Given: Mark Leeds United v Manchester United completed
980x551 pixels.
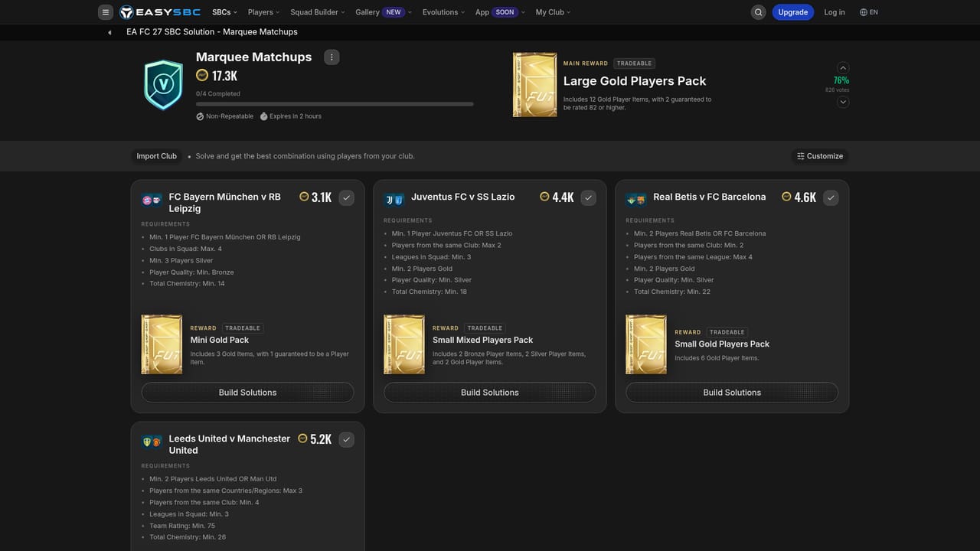Looking at the screenshot, I should pos(347,440).
